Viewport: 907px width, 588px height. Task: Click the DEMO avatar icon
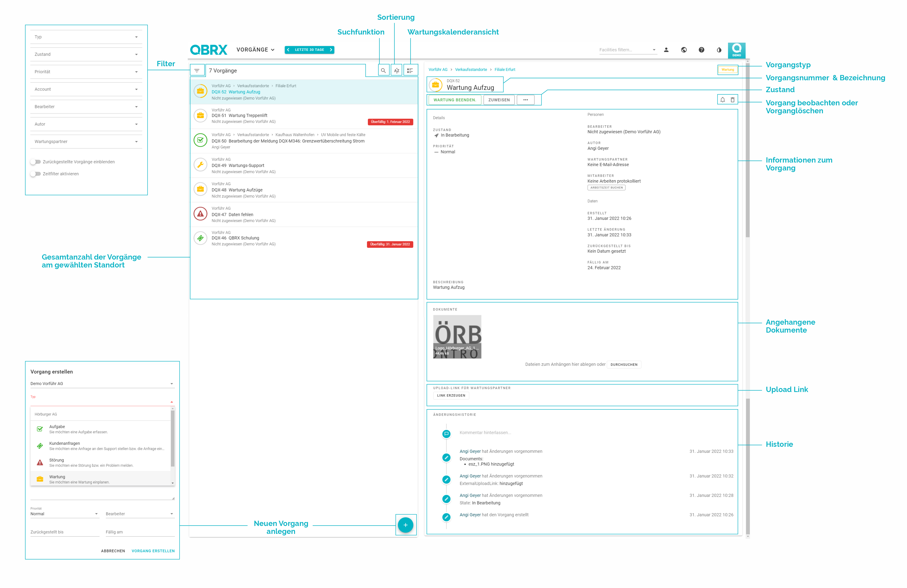[x=736, y=50]
